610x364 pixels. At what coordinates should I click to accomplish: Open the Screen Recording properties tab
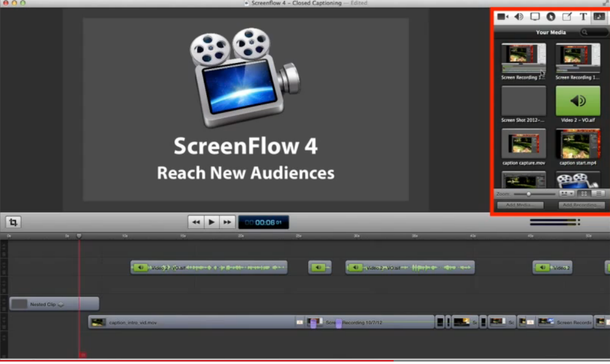(535, 17)
